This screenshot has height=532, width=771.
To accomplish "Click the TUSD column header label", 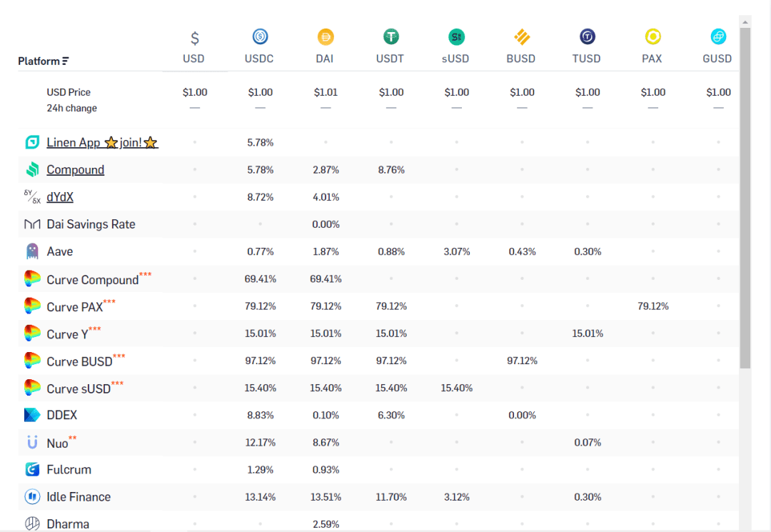I will coord(586,59).
